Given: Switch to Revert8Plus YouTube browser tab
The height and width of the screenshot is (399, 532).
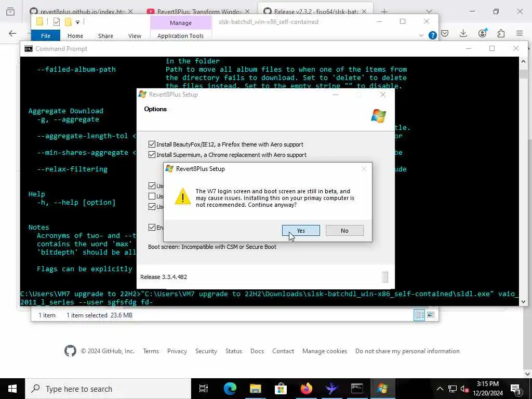Looking at the screenshot, I should click(x=198, y=11).
